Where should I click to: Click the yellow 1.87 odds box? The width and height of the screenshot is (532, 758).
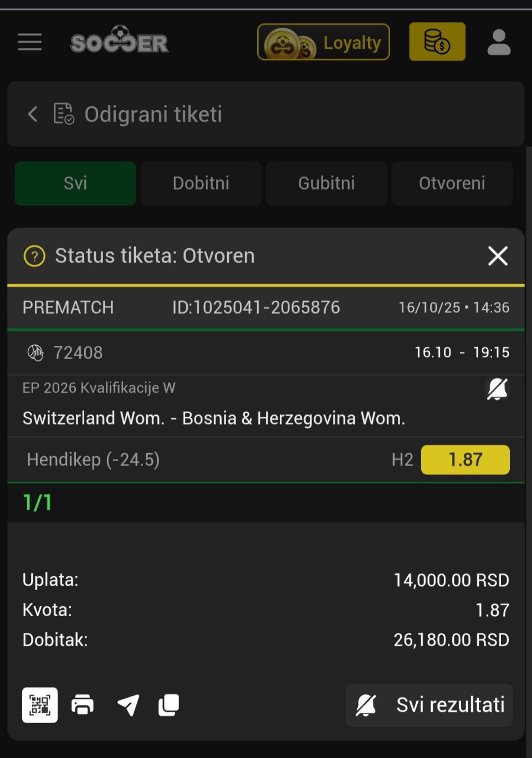tap(465, 460)
